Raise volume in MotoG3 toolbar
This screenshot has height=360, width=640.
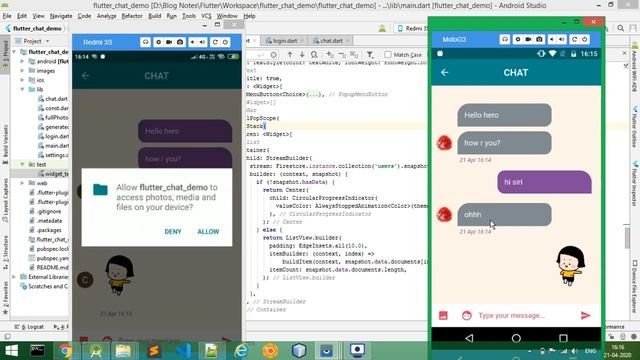click(x=562, y=39)
